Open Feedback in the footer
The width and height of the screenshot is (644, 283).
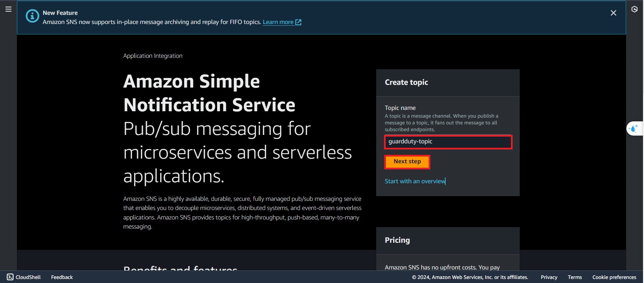[x=62, y=277]
